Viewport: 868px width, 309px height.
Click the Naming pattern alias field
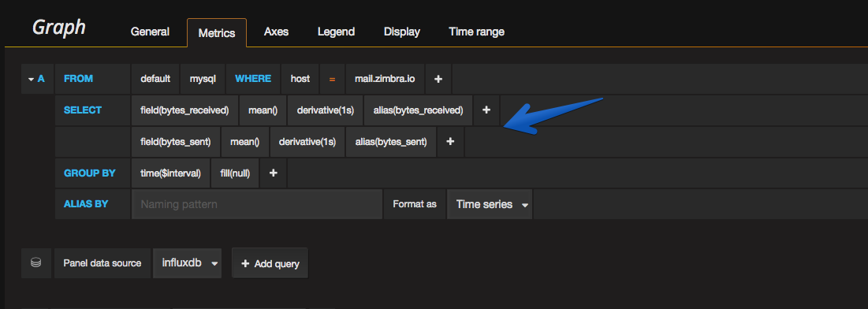(257, 204)
